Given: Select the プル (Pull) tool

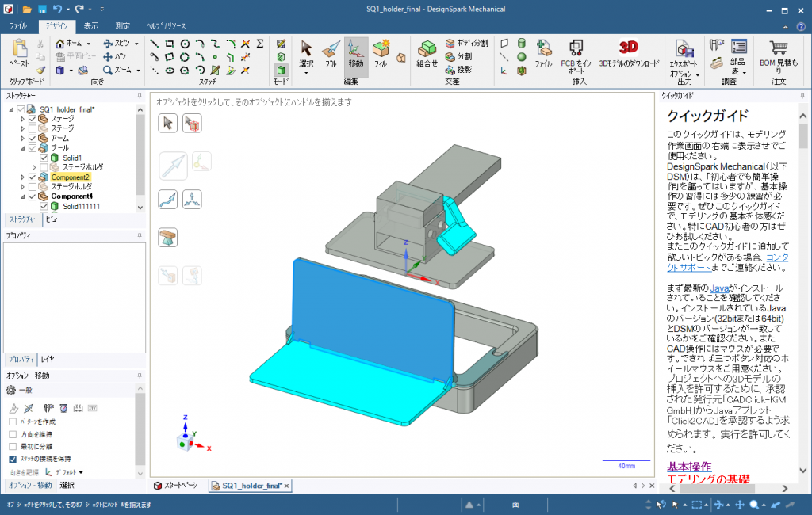Looking at the screenshot, I should click(331, 52).
